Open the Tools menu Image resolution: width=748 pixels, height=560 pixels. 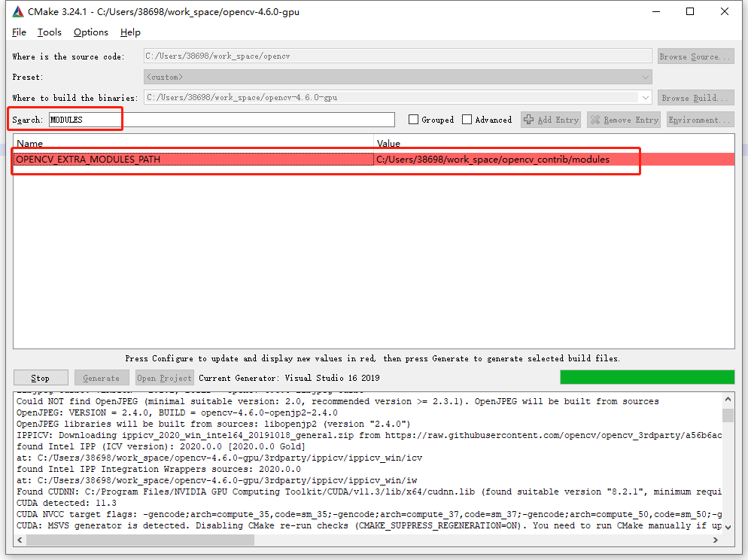(50, 32)
